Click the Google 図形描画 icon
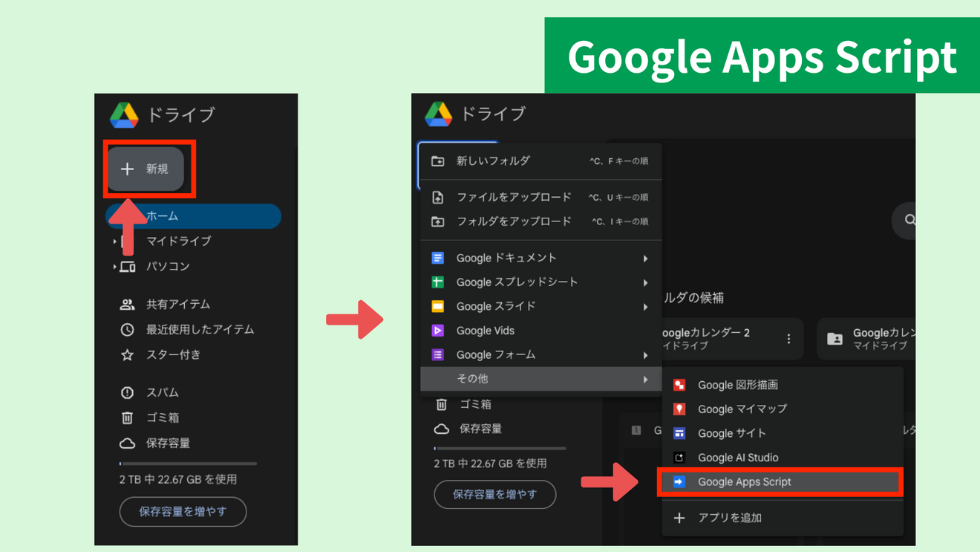This screenshot has height=552, width=980. (x=679, y=385)
